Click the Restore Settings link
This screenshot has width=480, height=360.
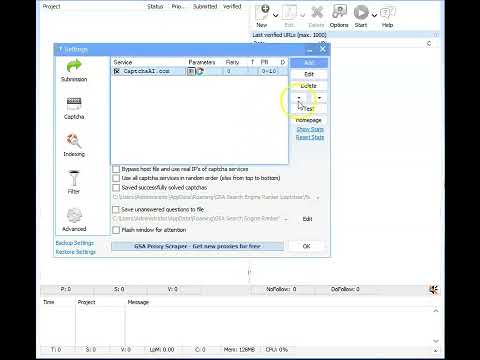(x=76, y=252)
